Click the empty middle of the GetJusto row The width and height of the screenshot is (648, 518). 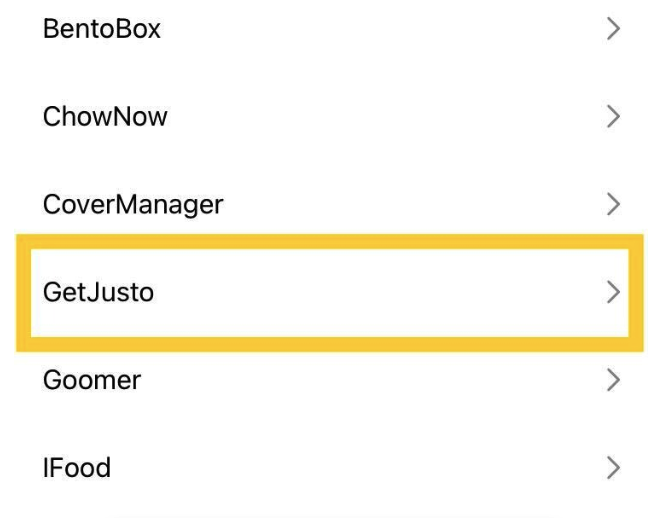pyautogui.click(x=380, y=293)
